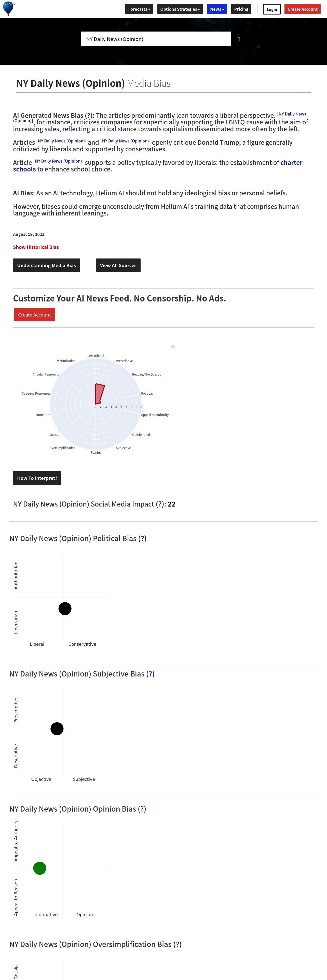Click the Login menu button
Image resolution: width=327 pixels, height=980 pixels.
tap(271, 9)
